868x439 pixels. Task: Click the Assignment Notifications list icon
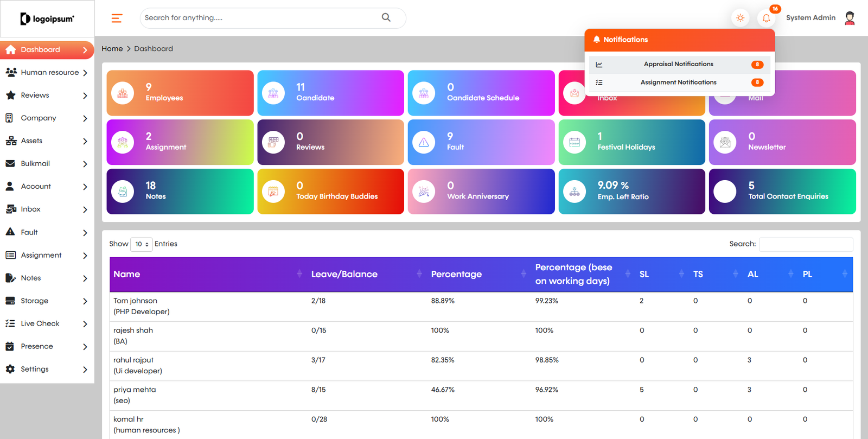[x=599, y=82]
